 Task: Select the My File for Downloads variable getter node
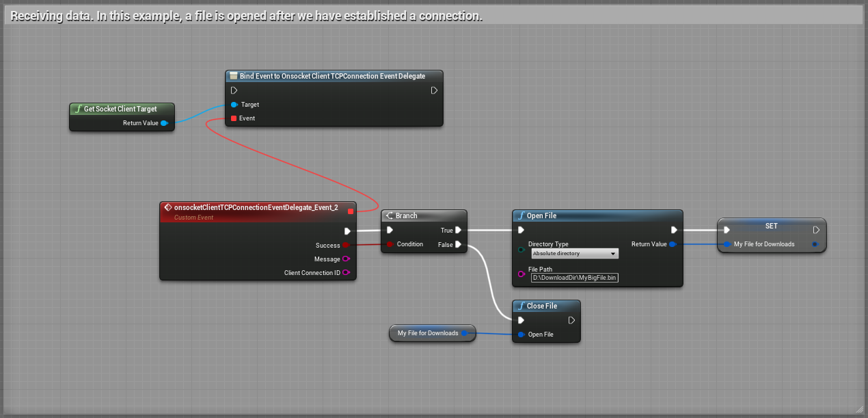[x=428, y=333]
